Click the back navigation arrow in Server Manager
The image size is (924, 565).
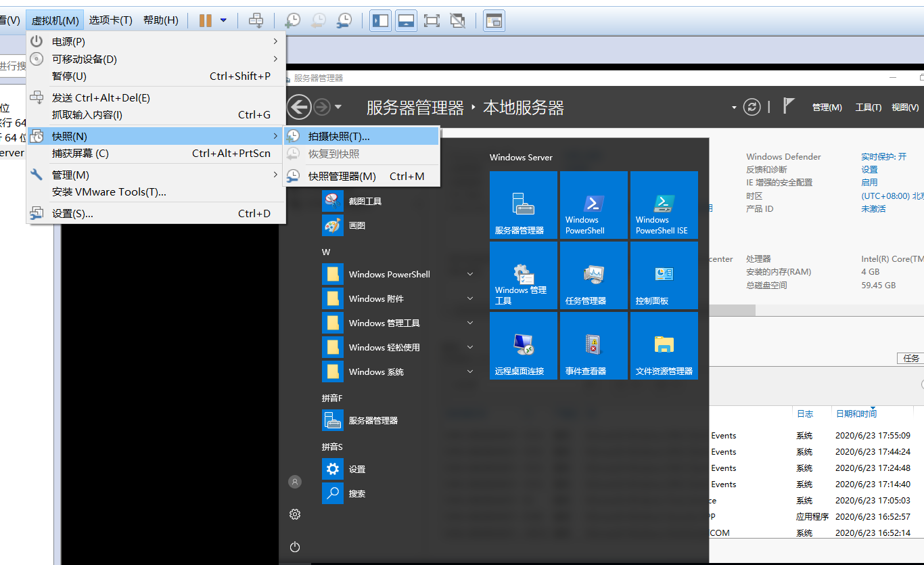(299, 106)
